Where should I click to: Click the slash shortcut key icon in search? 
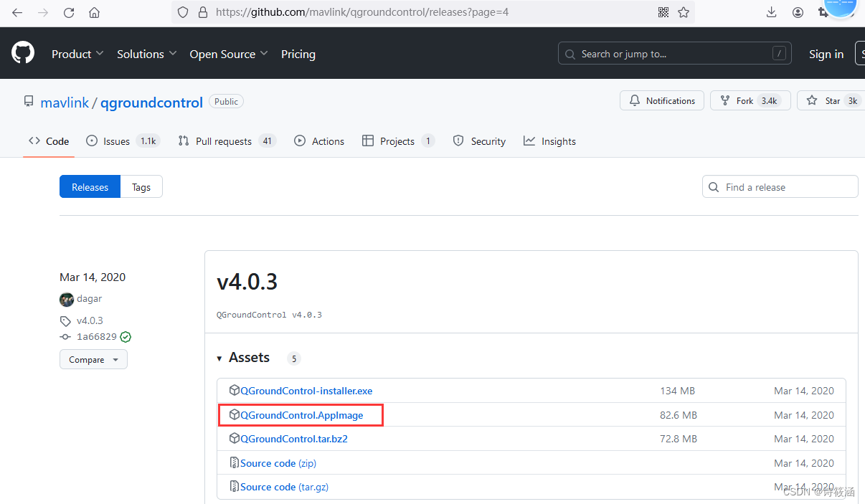tap(779, 54)
